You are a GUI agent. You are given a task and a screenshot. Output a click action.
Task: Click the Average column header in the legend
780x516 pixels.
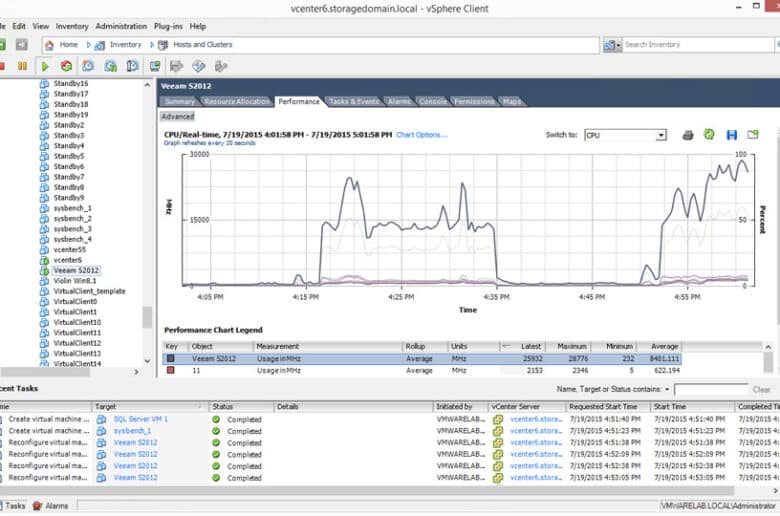coord(660,346)
